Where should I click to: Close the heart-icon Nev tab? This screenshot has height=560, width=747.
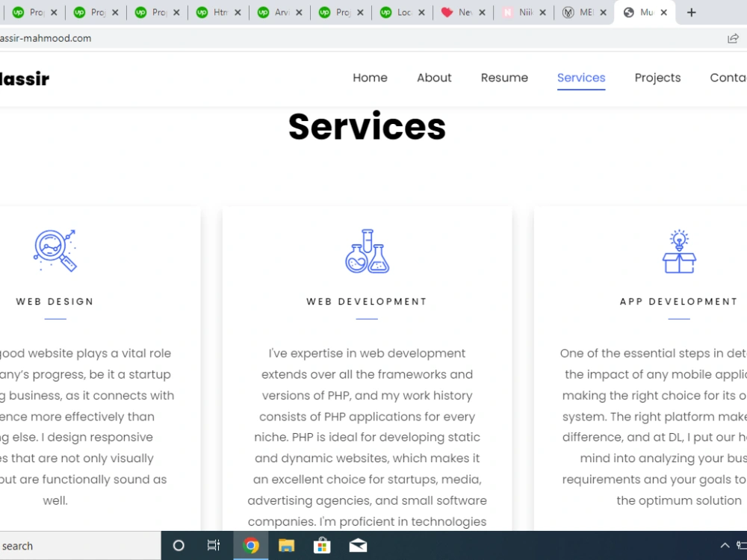[482, 13]
